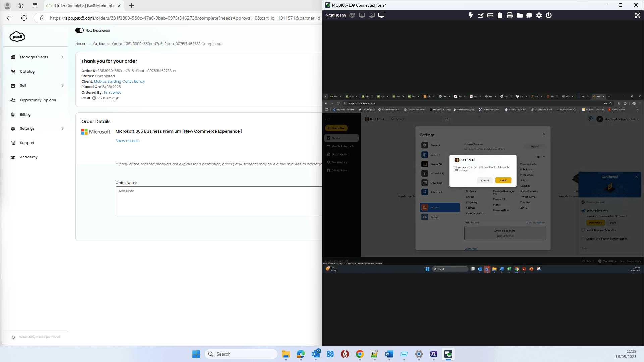Check Enable Two-Factor Authentication checkbox
Image resolution: width=644 pixels, height=362 pixels.
click(583, 239)
